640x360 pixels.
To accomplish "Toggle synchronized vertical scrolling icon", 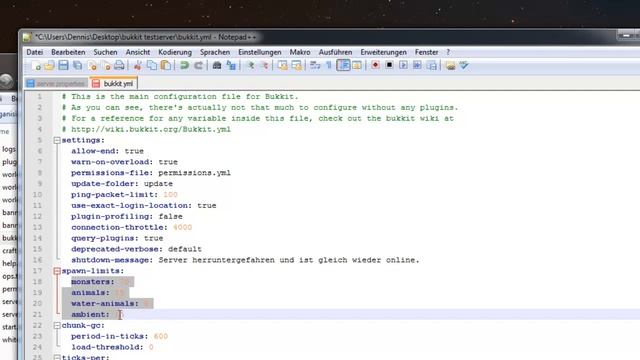I will pyautogui.click(x=282, y=65).
